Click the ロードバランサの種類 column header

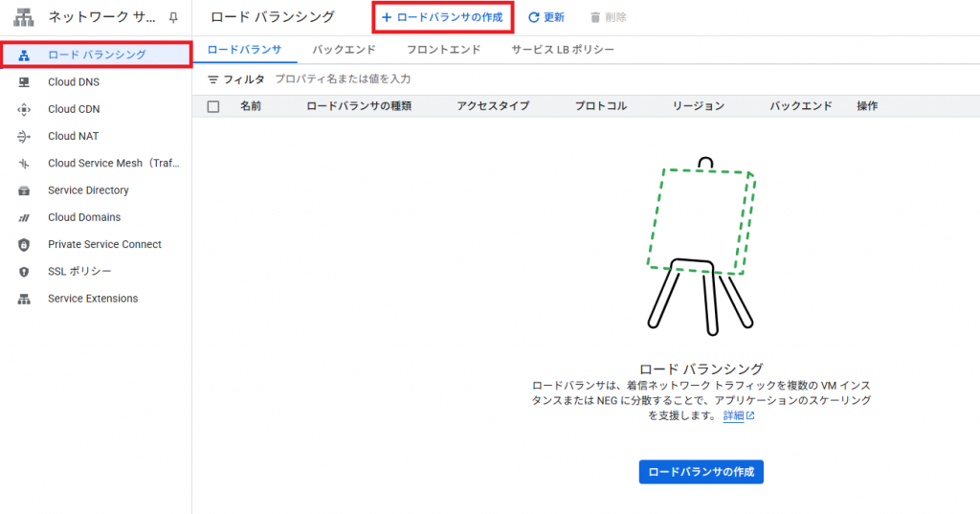pos(359,106)
